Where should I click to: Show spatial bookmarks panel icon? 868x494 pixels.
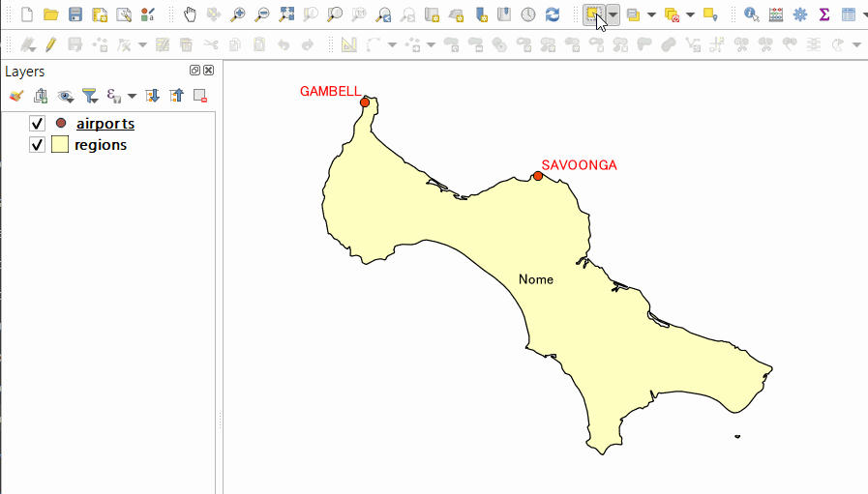point(504,15)
